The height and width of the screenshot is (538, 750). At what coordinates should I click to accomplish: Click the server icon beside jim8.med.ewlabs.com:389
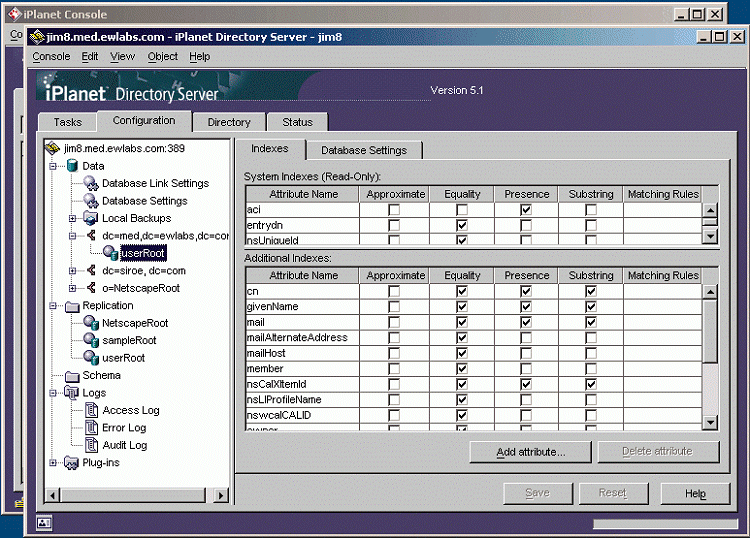point(52,148)
